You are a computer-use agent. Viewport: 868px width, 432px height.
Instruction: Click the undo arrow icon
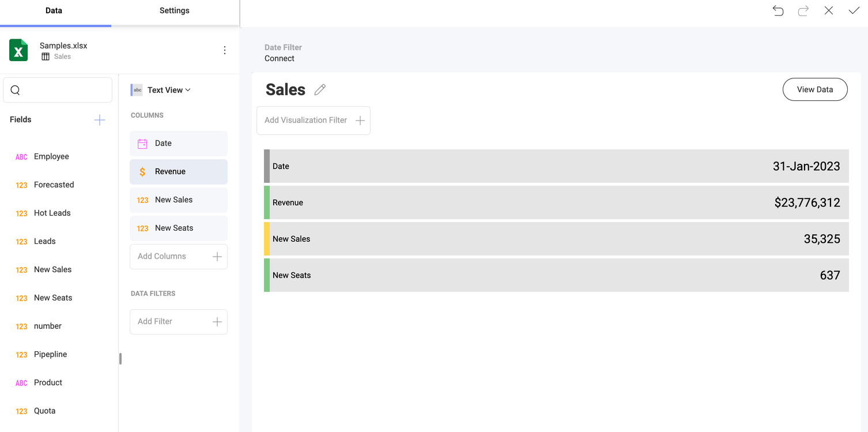(778, 10)
